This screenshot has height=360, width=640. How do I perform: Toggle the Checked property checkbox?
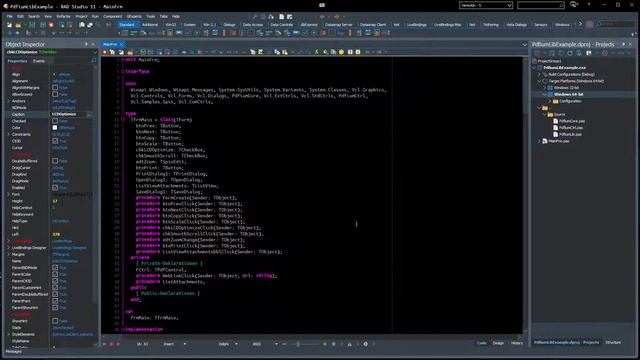coord(55,121)
